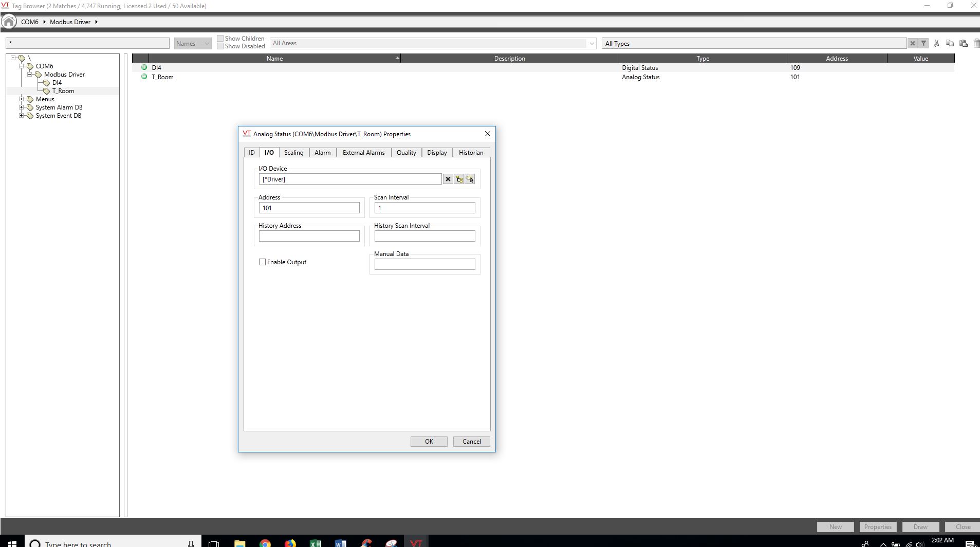Click the filter funnel icon beside All Types
The width and height of the screenshot is (980, 547).
point(923,44)
